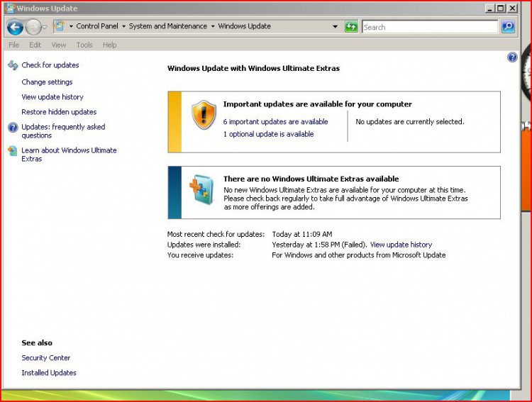Open Change settings link

[x=47, y=82]
